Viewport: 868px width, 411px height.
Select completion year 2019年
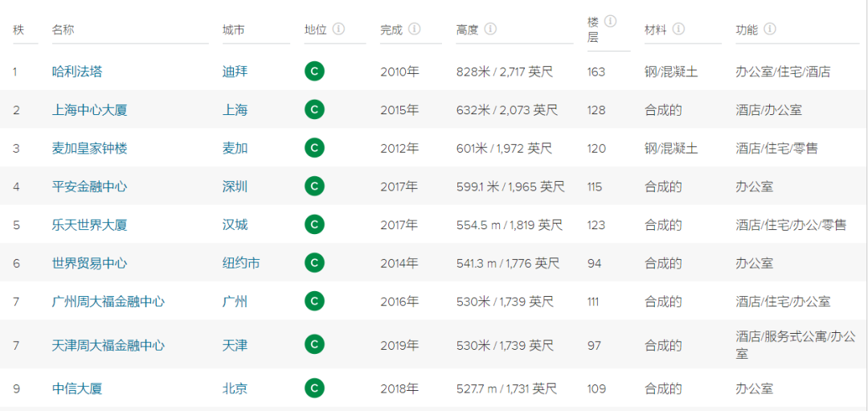[399, 345]
